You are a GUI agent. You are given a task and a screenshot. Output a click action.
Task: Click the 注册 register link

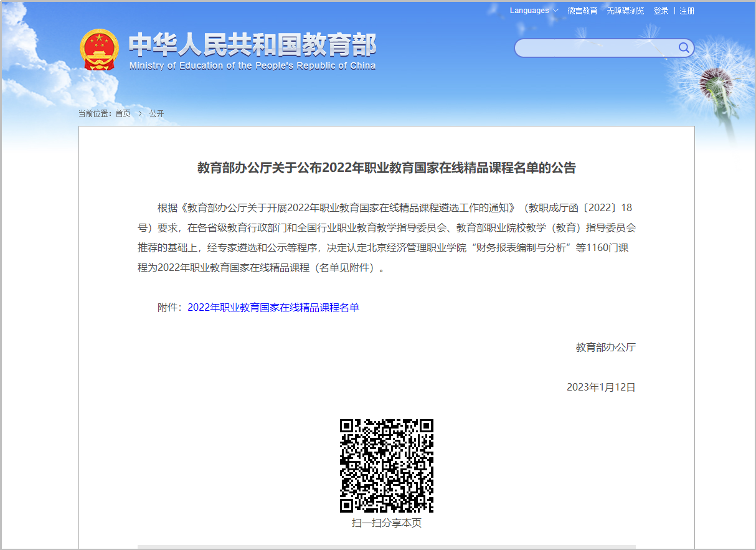(687, 11)
